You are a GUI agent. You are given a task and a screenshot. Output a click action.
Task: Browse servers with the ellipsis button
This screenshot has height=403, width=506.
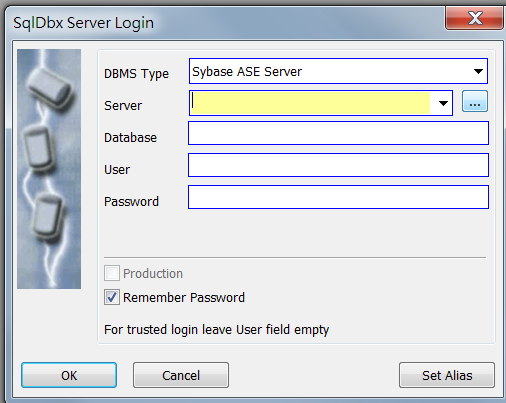pyautogui.click(x=475, y=101)
